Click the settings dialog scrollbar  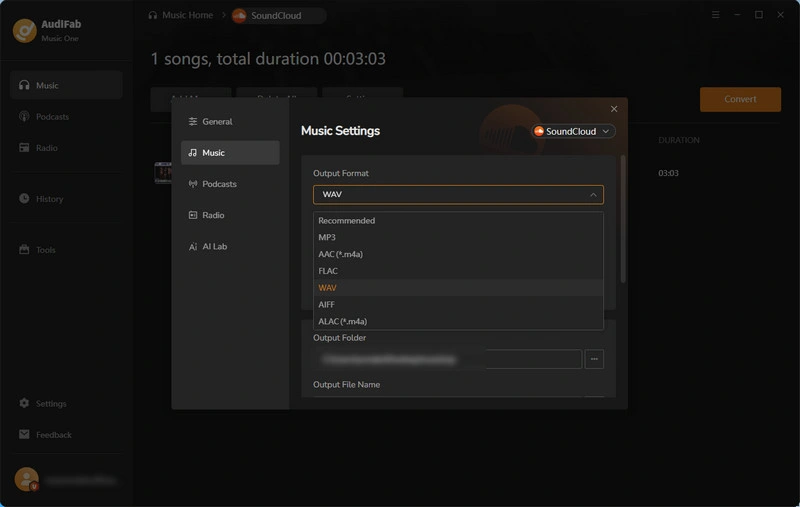(x=622, y=219)
